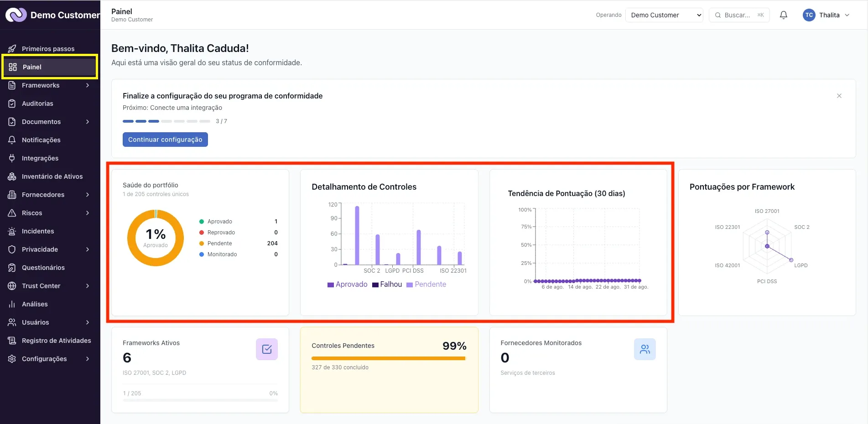Toggle Aprovado legend in Detalhamento de Controles
This screenshot has height=424, width=868.
pos(347,284)
